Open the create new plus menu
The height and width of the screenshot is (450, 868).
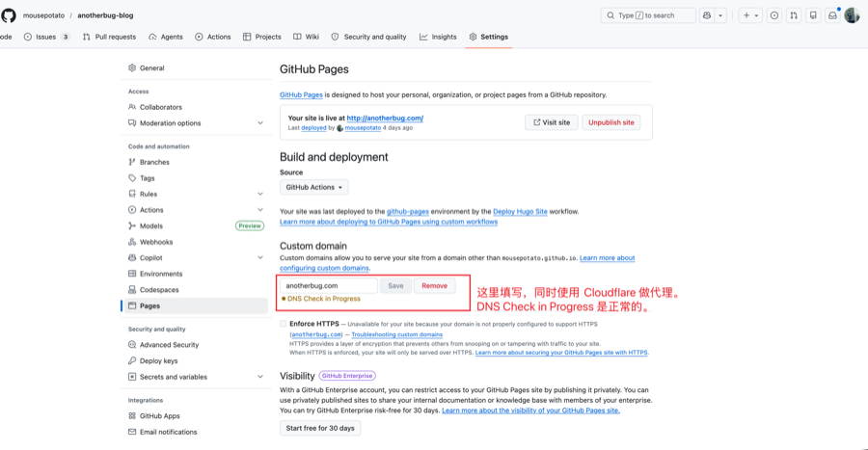coord(750,15)
